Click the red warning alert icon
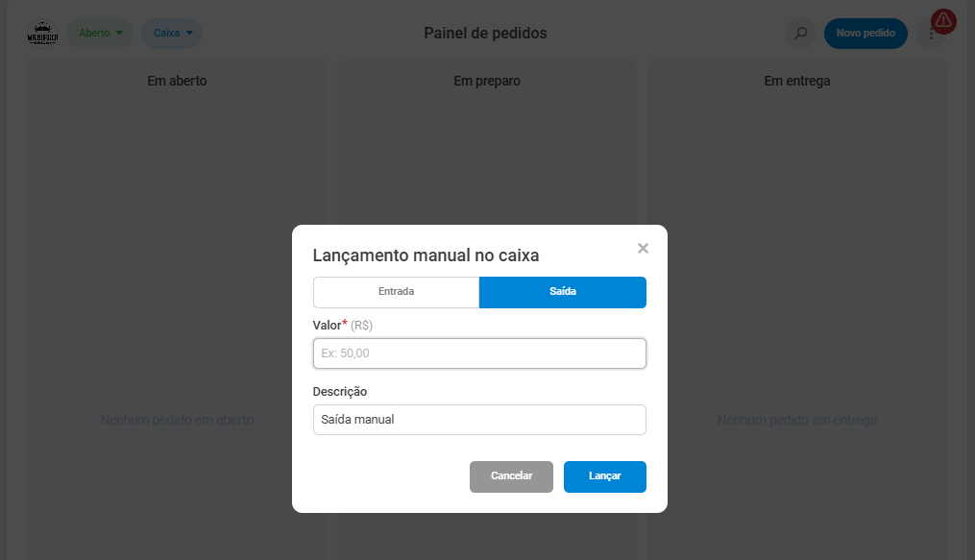The height and width of the screenshot is (560, 975). point(943,21)
